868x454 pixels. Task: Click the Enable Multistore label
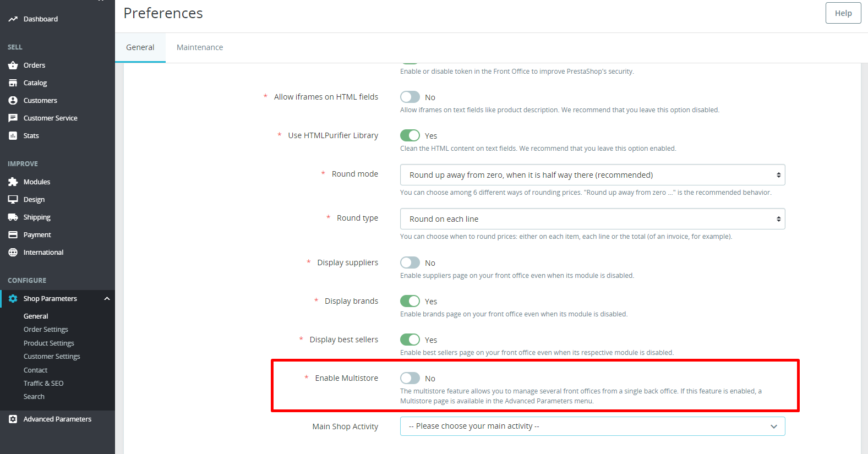pos(347,378)
